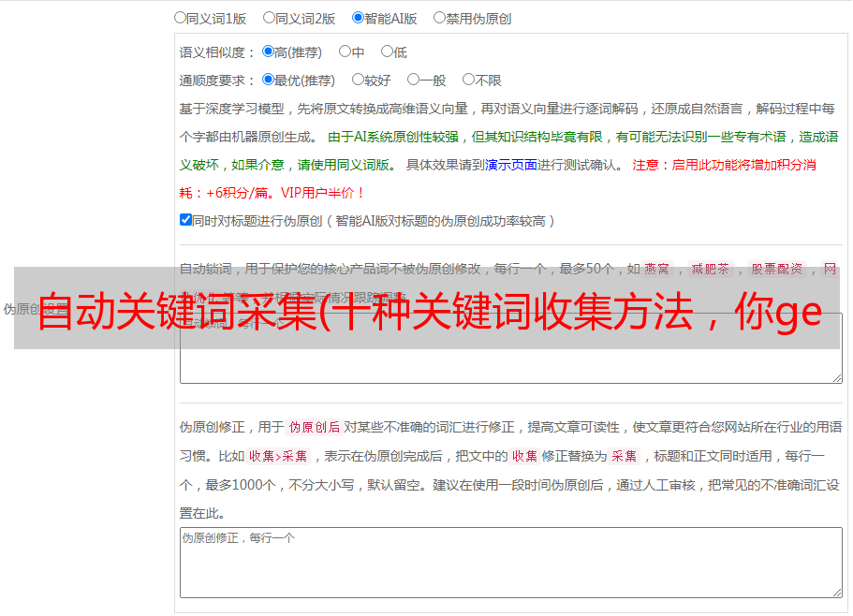Set 语义相似度 to 低

pyautogui.click(x=387, y=51)
